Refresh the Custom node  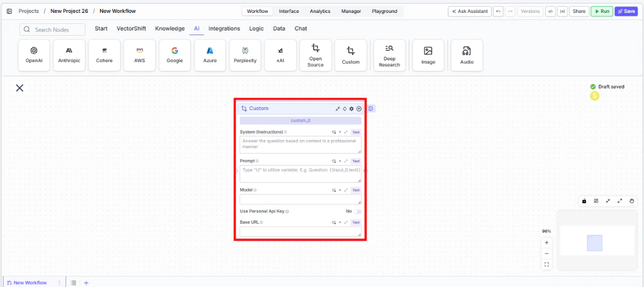pyautogui.click(x=345, y=108)
